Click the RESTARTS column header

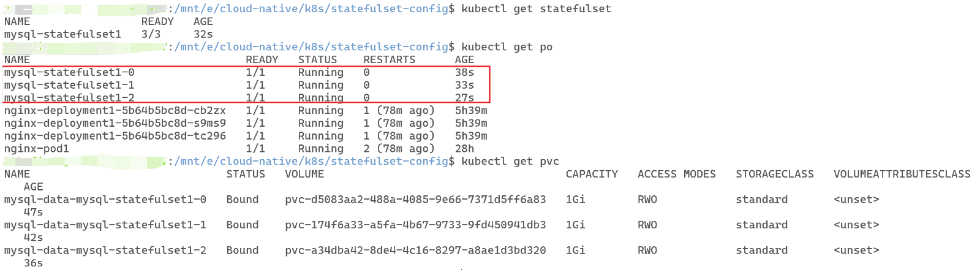click(x=389, y=60)
